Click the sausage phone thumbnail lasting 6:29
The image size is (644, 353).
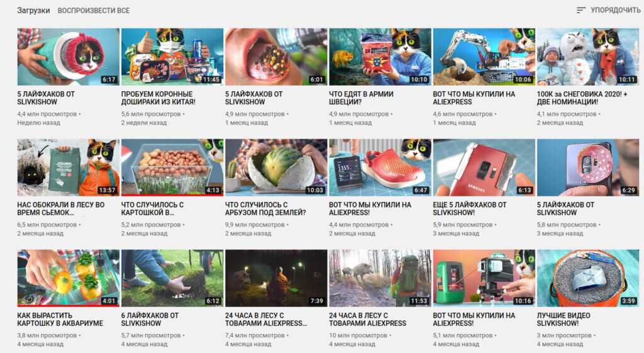(588, 167)
